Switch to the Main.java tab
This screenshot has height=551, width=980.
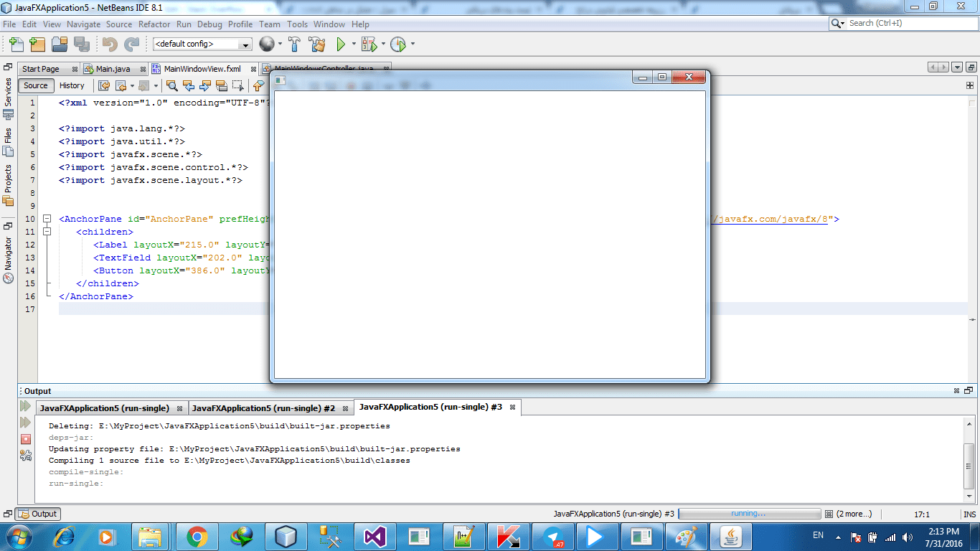pos(115,68)
